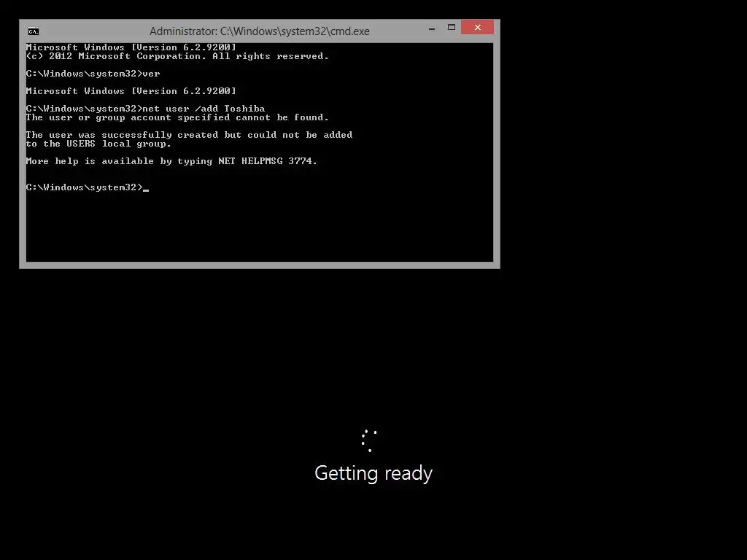Click the 'Getting ready' text
This screenshot has width=747, height=560.
point(373,473)
